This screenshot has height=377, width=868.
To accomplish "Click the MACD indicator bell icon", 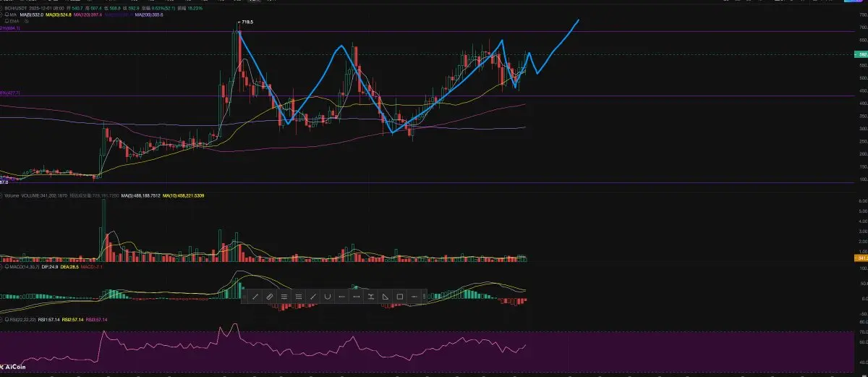I will click(7, 267).
